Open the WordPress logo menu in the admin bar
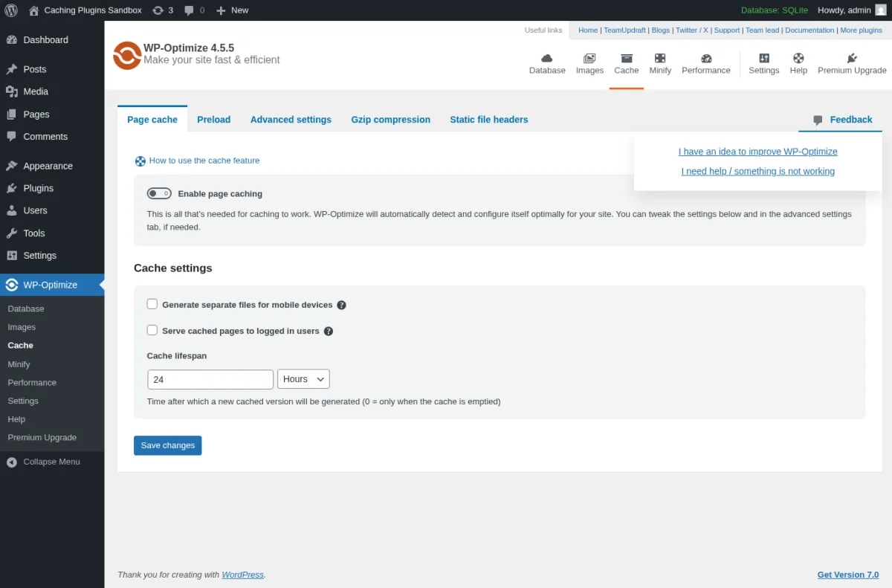The image size is (892, 588). (x=10, y=10)
